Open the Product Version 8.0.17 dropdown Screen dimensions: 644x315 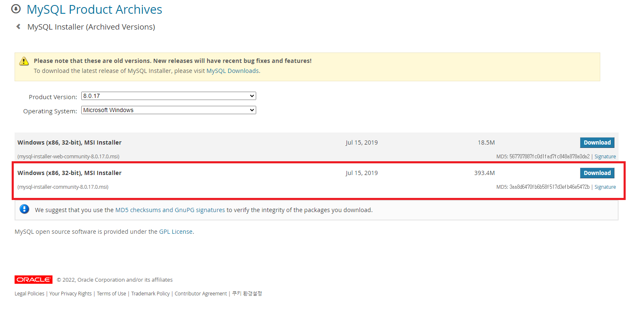[x=169, y=96]
